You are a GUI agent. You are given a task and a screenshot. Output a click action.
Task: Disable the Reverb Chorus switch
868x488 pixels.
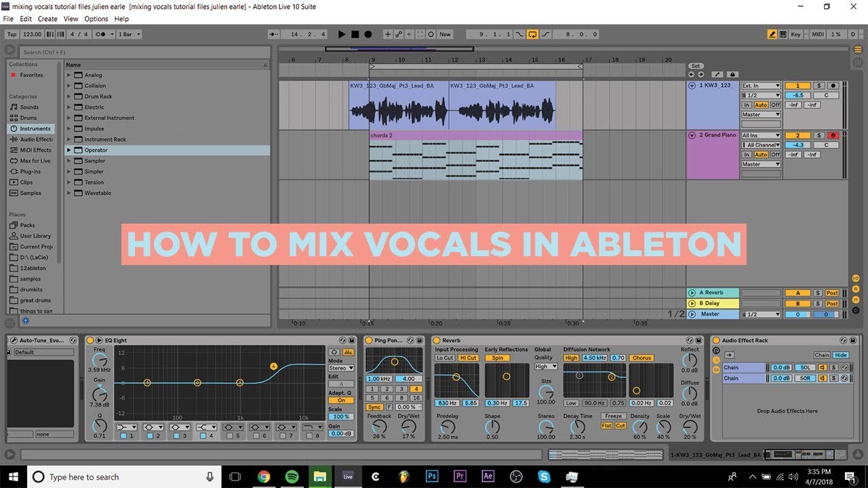coord(642,358)
